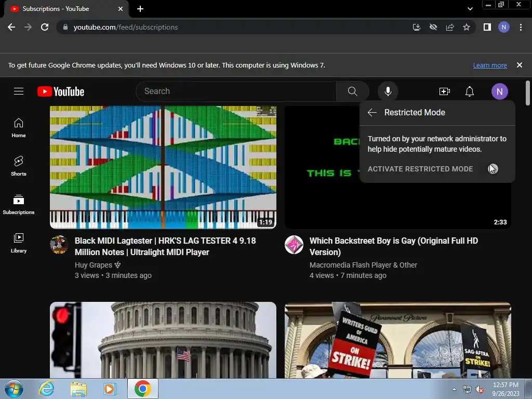Open the tab search dropdown arrow
This screenshot has width=532, height=399.
click(470, 9)
